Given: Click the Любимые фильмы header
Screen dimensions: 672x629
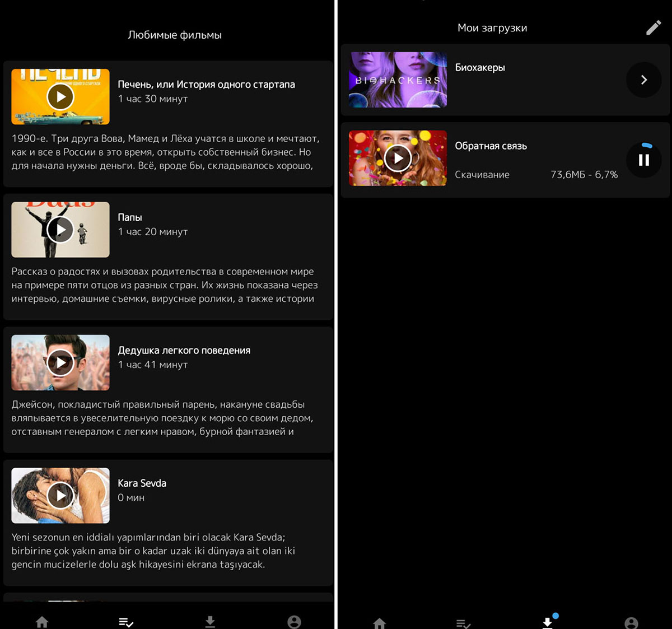Looking at the screenshot, I should [175, 35].
